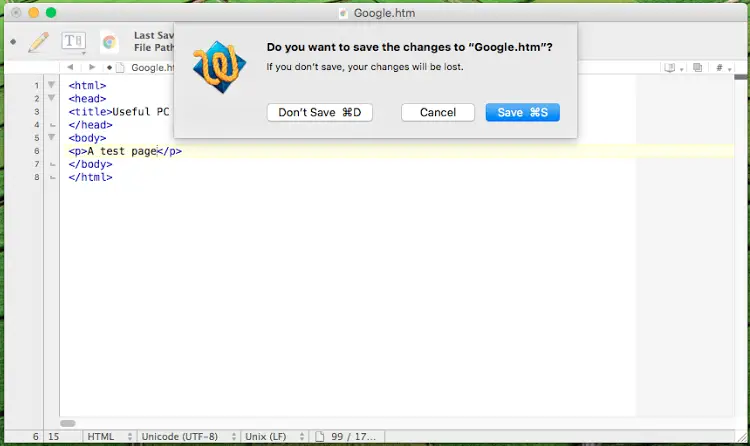This screenshot has height=446, width=750.
Task: Cancel the save changes dialog
Action: tap(438, 112)
